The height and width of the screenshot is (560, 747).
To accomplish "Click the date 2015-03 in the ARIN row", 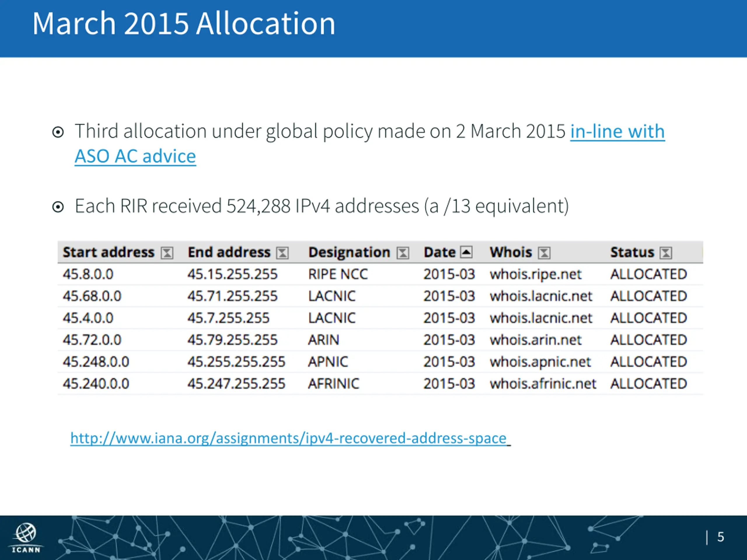I will [x=449, y=340].
